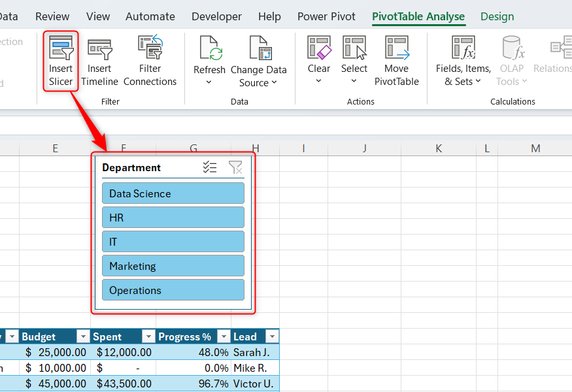The width and height of the screenshot is (572, 392).
Task: Click the 48.0% progress cell
Action: point(193,352)
